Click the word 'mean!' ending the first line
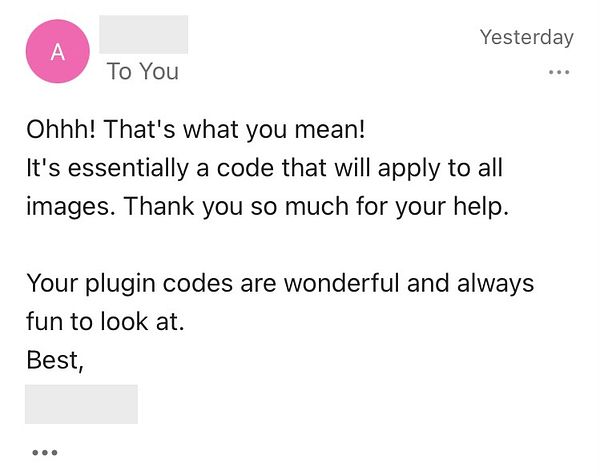 tap(330, 129)
